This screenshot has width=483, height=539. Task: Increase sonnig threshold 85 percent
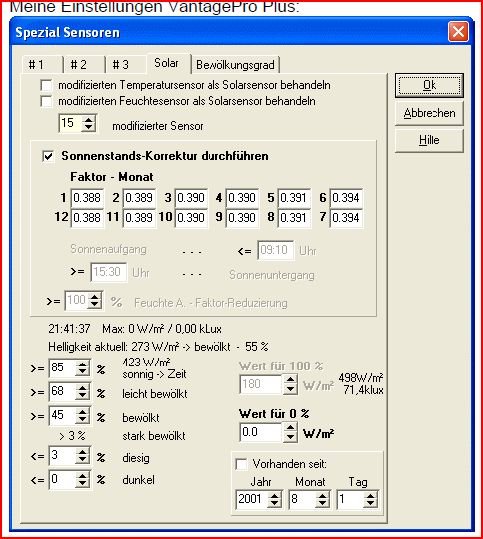83,365
